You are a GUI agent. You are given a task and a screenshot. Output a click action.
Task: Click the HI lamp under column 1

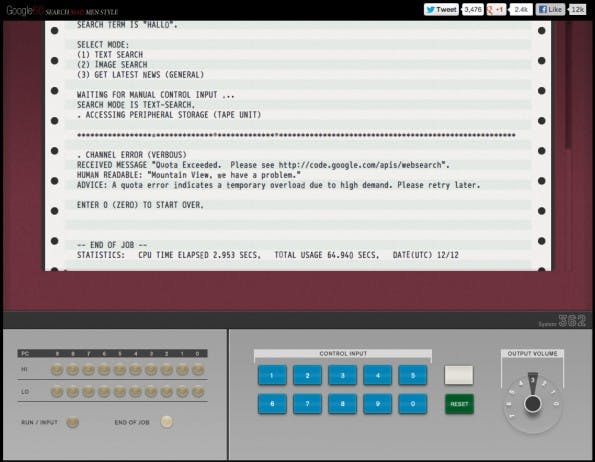pos(182,369)
